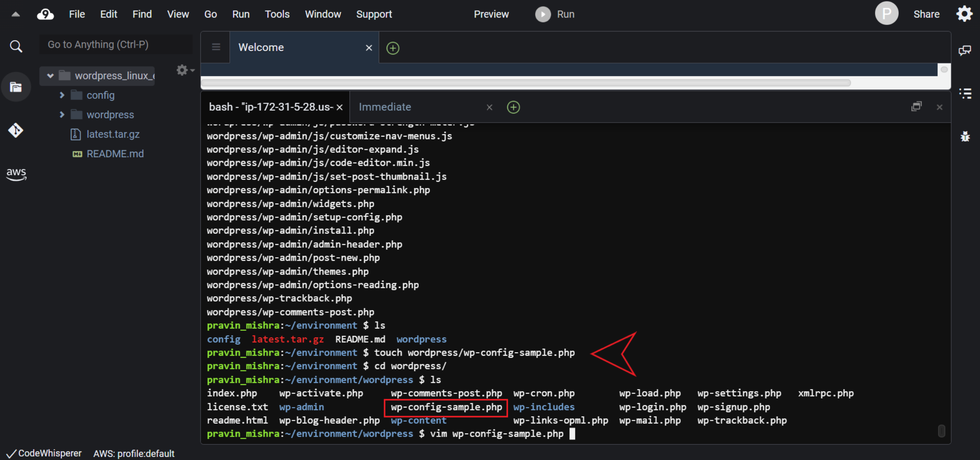Screen dimensions: 980x460
Task: Collapse the menu bar with up arrow
Action: [16, 14]
